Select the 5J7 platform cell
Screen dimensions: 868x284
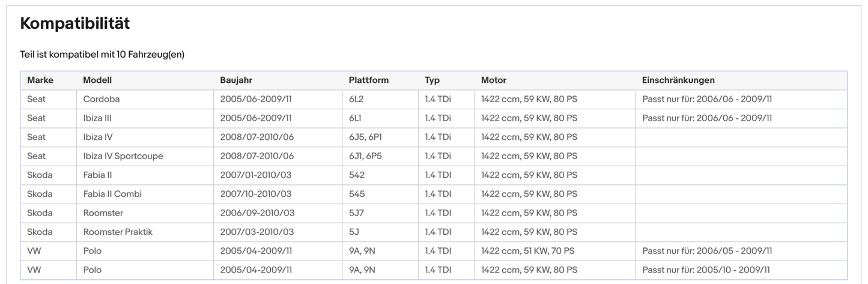[x=357, y=213]
